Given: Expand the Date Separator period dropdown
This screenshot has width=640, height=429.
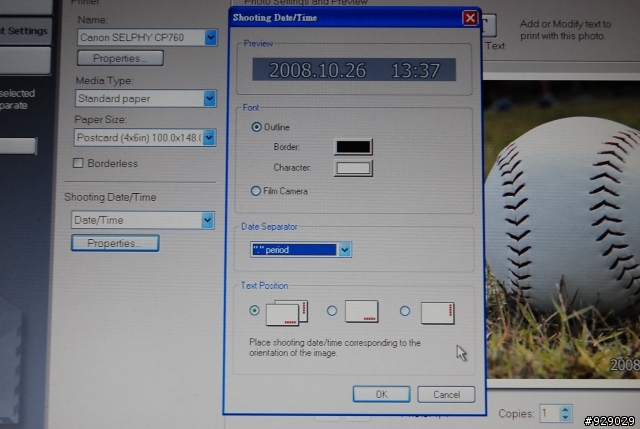Looking at the screenshot, I should point(301,249).
